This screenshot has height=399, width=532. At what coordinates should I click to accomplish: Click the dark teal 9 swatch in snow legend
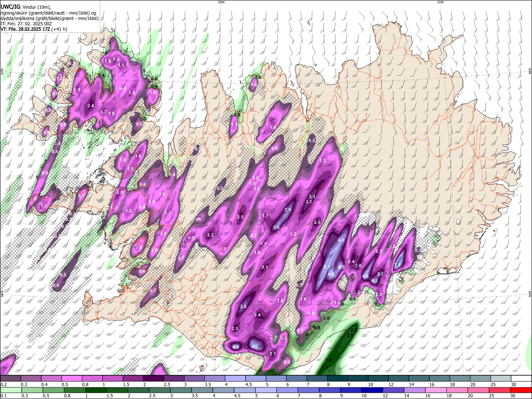click(x=357, y=378)
